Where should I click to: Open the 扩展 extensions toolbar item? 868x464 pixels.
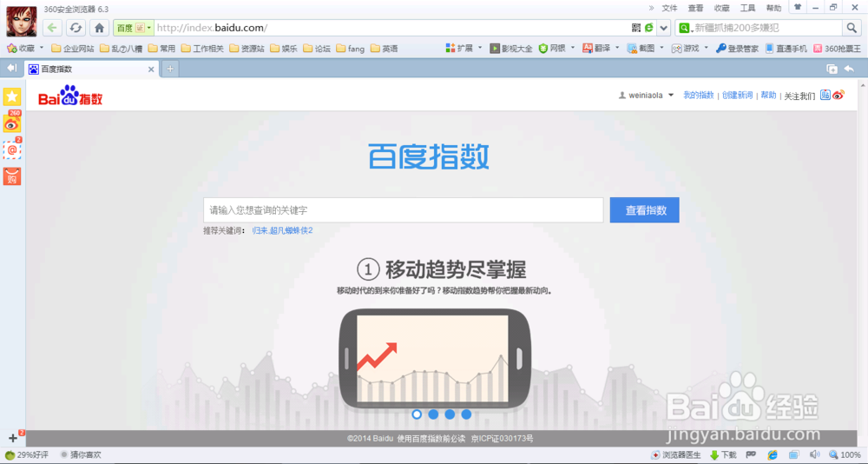(459, 49)
